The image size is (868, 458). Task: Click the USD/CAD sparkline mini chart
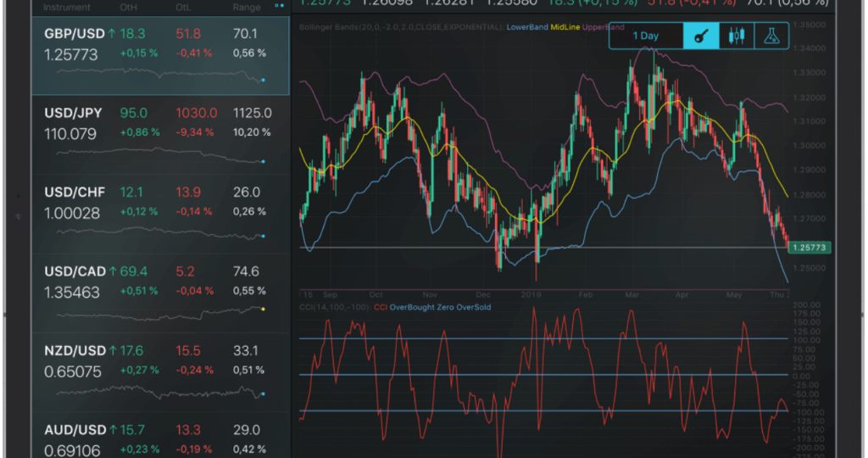tap(160, 314)
